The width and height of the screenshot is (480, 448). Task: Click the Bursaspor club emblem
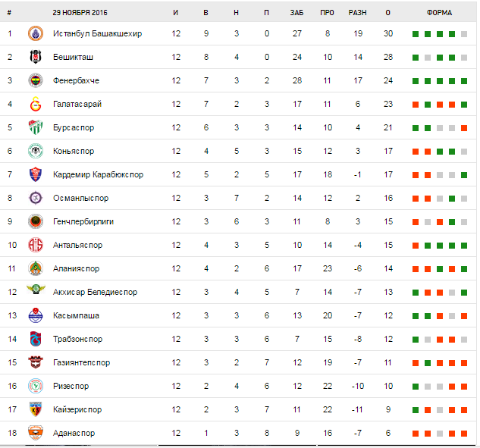[x=36, y=127]
